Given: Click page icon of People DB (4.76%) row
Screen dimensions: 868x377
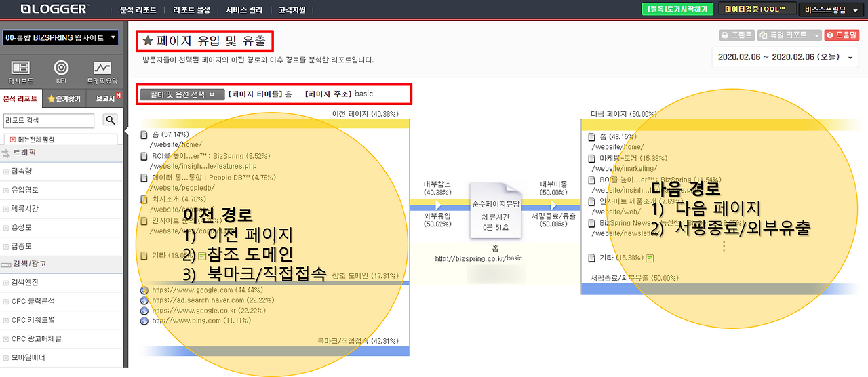Looking at the screenshot, I should (144, 178).
